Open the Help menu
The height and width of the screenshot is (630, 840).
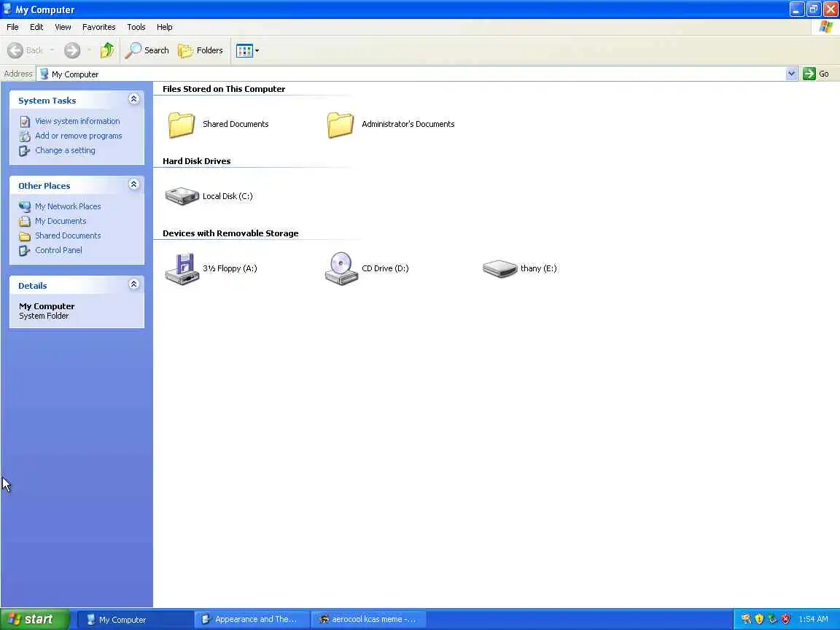click(x=165, y=27)
